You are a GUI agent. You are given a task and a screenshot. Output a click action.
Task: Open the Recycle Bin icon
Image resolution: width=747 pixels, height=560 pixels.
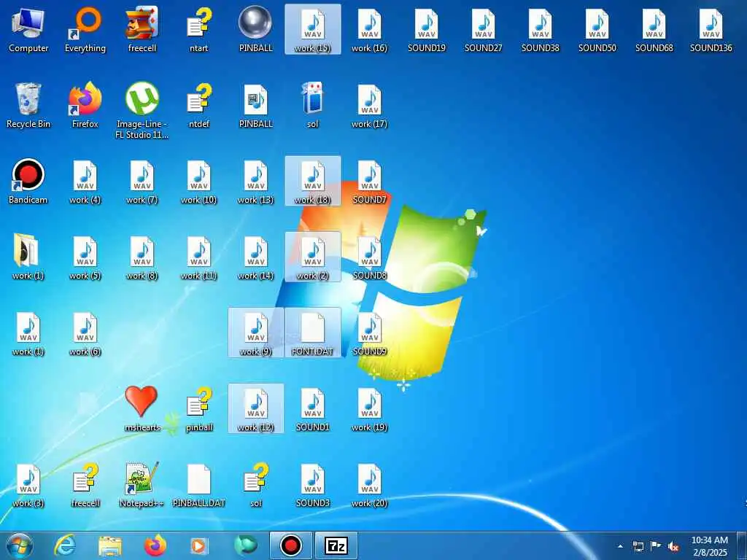click(x=28, y=105)
